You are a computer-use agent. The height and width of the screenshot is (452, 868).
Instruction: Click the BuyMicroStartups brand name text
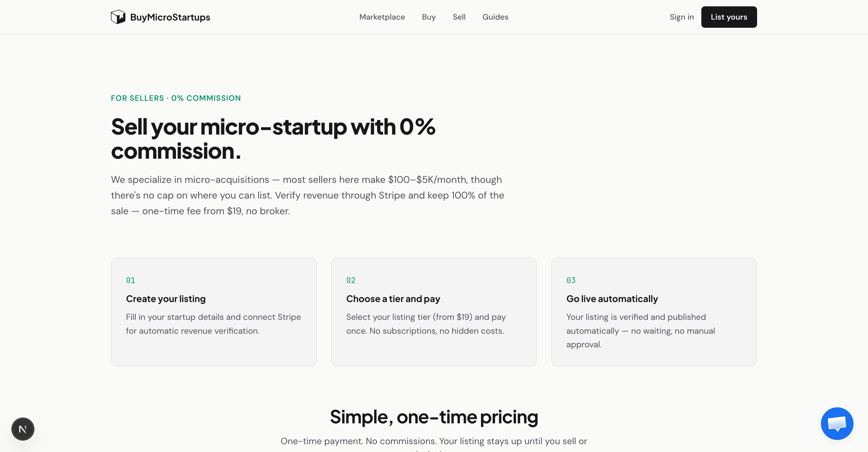(x=170, y=17)
